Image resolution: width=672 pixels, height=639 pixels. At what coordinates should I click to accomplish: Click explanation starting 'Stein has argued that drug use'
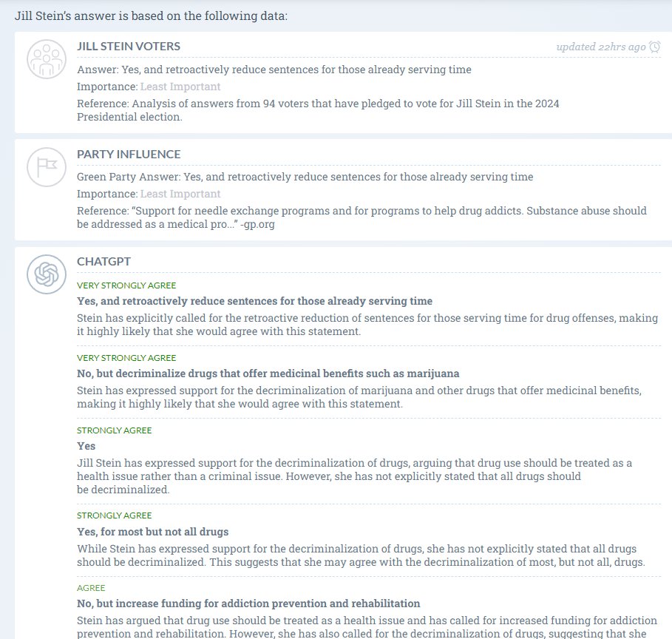point(367,626)
